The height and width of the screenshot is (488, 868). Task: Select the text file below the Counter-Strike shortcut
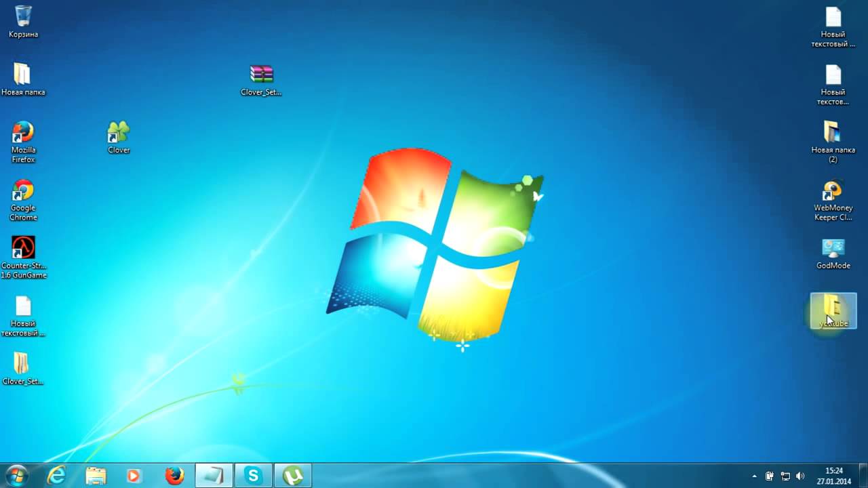23,316
